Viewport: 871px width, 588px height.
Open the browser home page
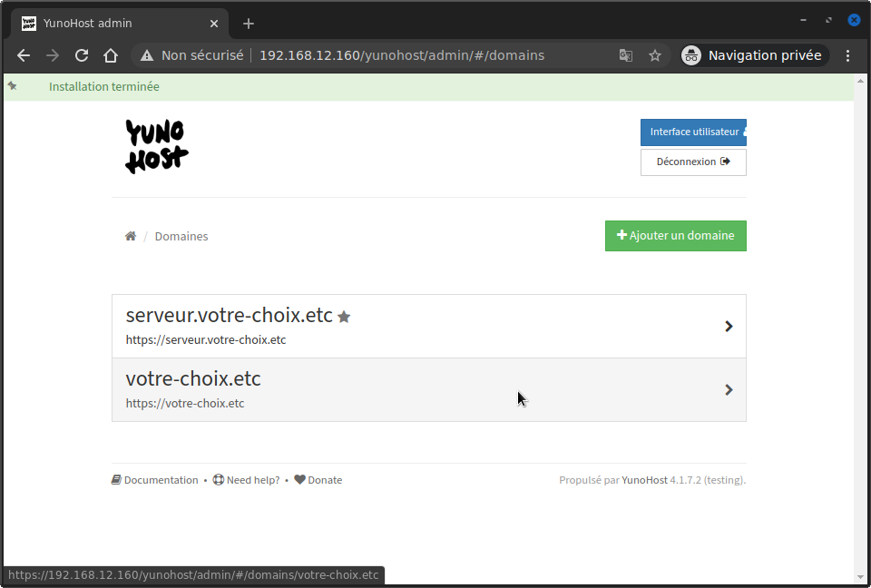(x=111, y=55)
